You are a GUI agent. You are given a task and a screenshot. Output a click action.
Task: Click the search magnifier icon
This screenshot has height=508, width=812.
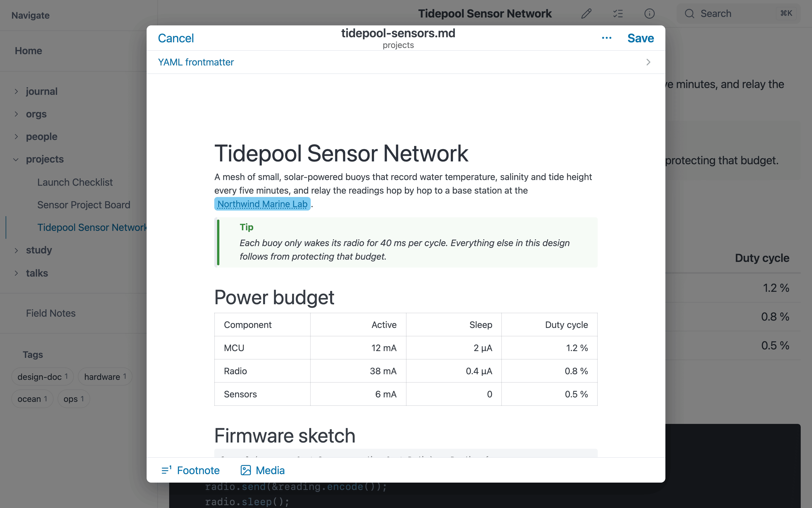(x=690, y=14)
